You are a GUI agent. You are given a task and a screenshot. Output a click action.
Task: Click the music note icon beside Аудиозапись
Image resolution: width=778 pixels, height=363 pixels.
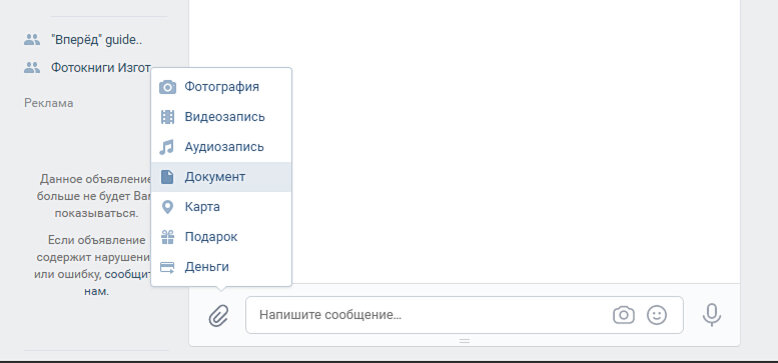167,147
